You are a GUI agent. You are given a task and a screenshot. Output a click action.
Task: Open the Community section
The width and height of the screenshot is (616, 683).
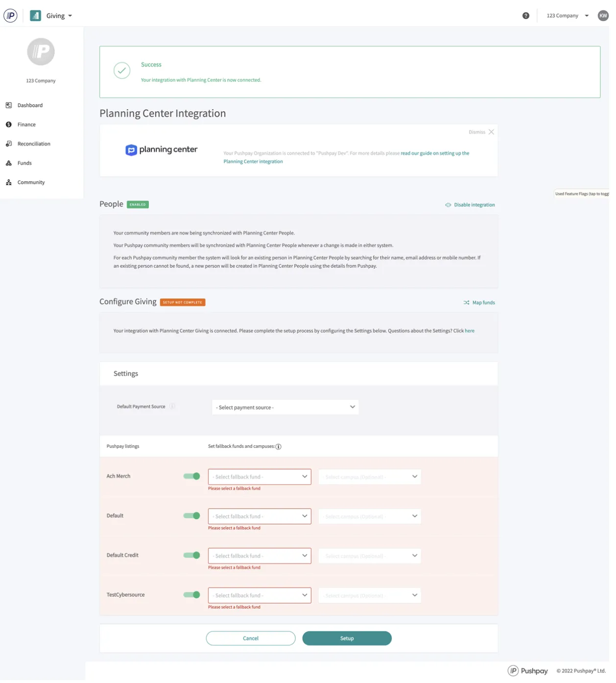click(x=31, y=182)
